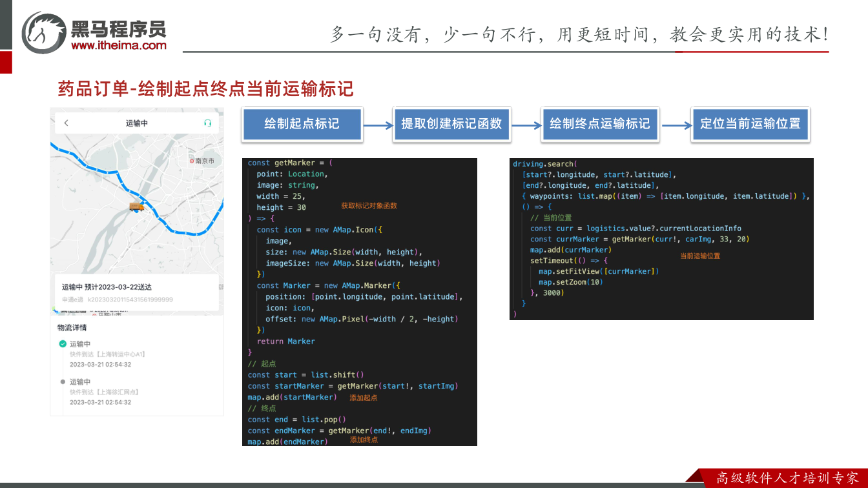Viewport: 868px width, 488px height.
Task: Select the 提取创建标记函数 step box
Action: point(451,124)
